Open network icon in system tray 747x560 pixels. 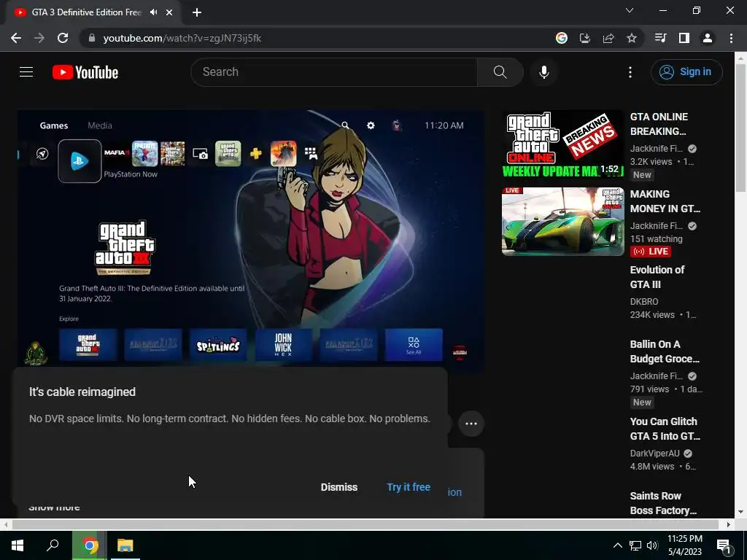[635, 545]
